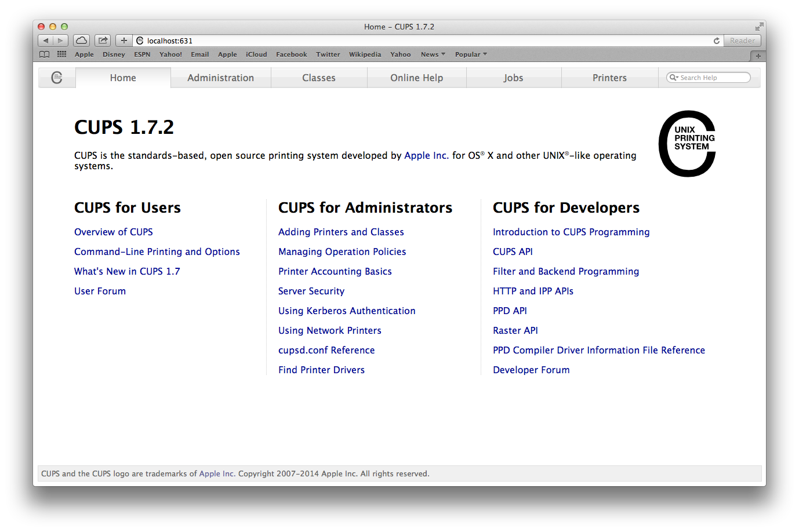Switch to the Home tab
The image size is (799, 532).
[x=123, y=78]
